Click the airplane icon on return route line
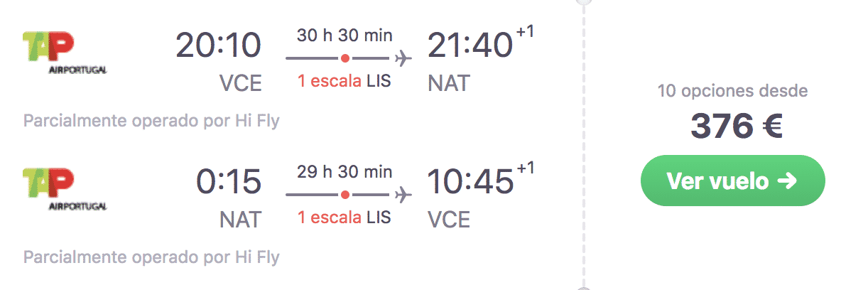 [403, 194]
